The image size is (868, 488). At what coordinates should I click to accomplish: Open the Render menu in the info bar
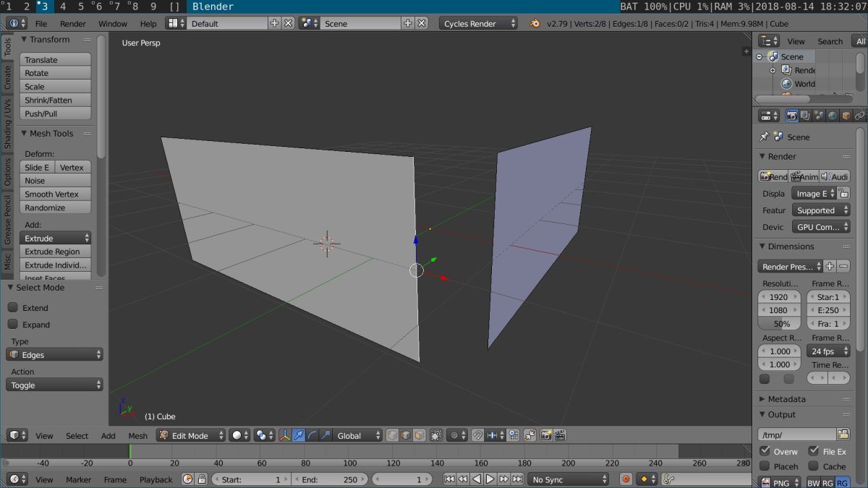73,23
